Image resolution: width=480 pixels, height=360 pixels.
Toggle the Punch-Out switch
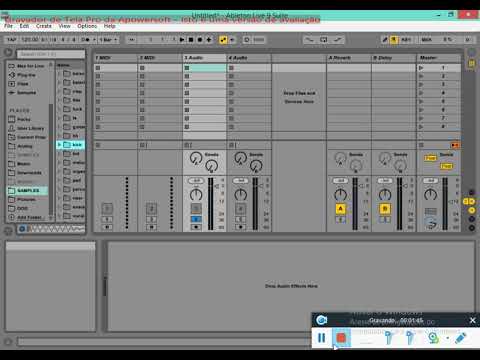338,40
